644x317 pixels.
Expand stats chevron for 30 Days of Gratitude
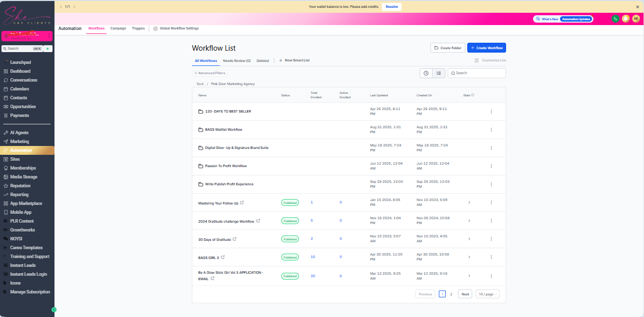(469, 239)
